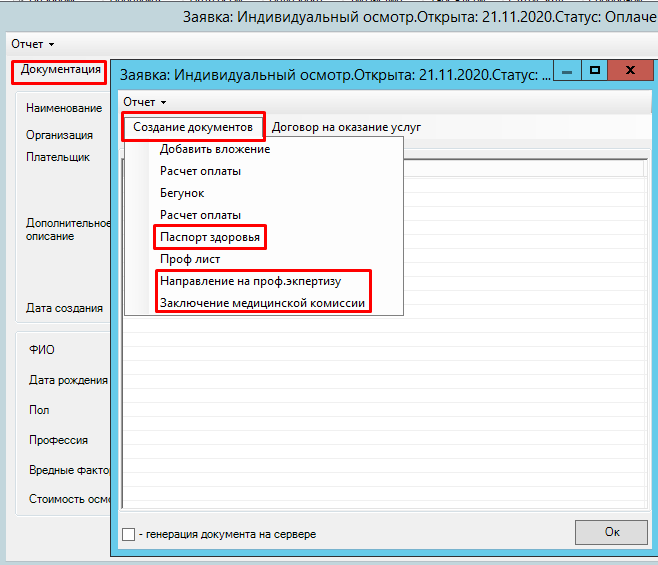Close the dialog with red X

tap(630, 73)
